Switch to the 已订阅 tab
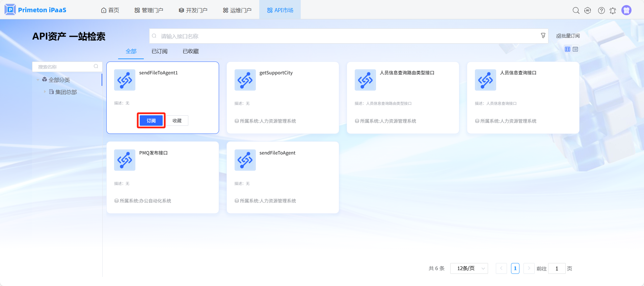Image resolution: width=644 pixels, height=286 pixels. 159,51
